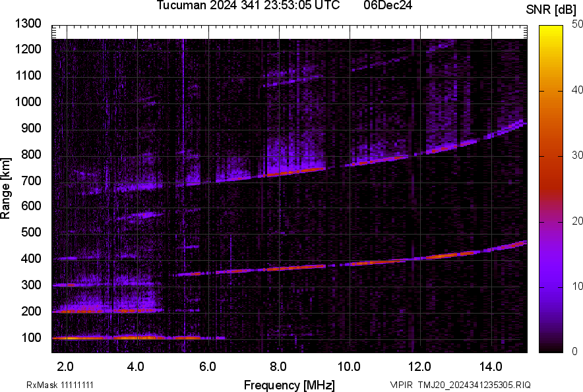
Task: Click the range tick label '1200'
Action: [28, 49]
